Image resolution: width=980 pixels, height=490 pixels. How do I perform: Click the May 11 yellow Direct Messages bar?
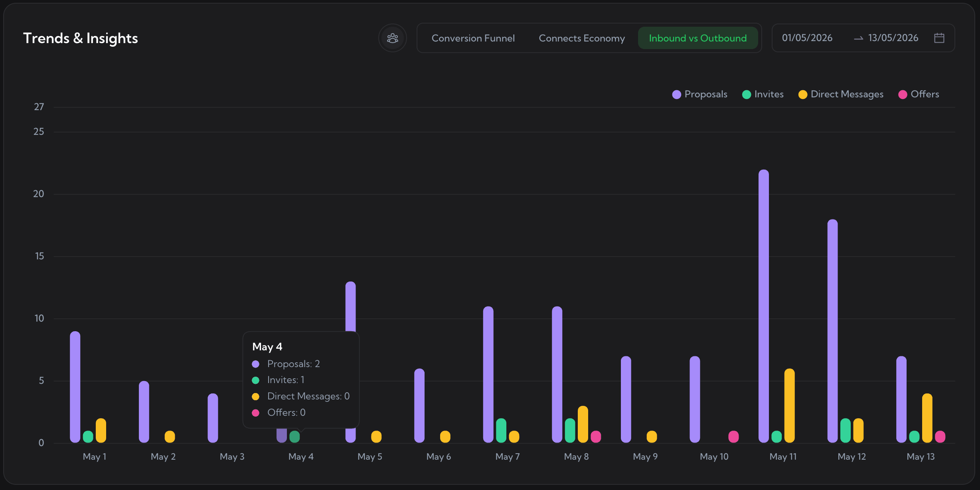tap(790, 405)
